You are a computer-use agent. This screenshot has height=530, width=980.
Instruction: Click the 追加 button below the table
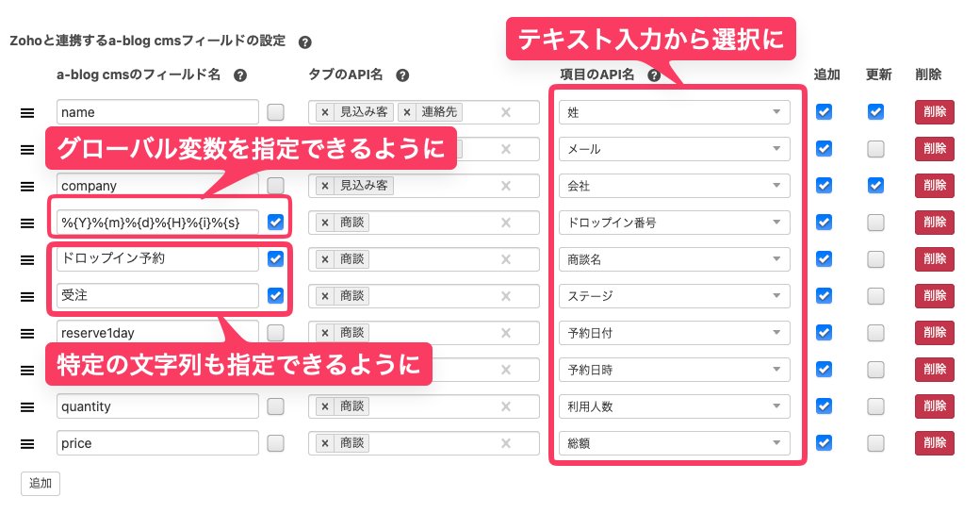coord(41,484)
